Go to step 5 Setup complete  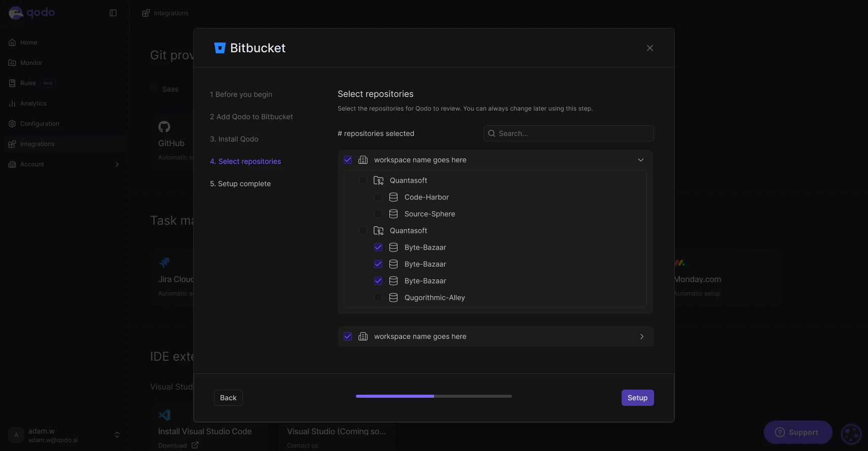click(240, 184)
